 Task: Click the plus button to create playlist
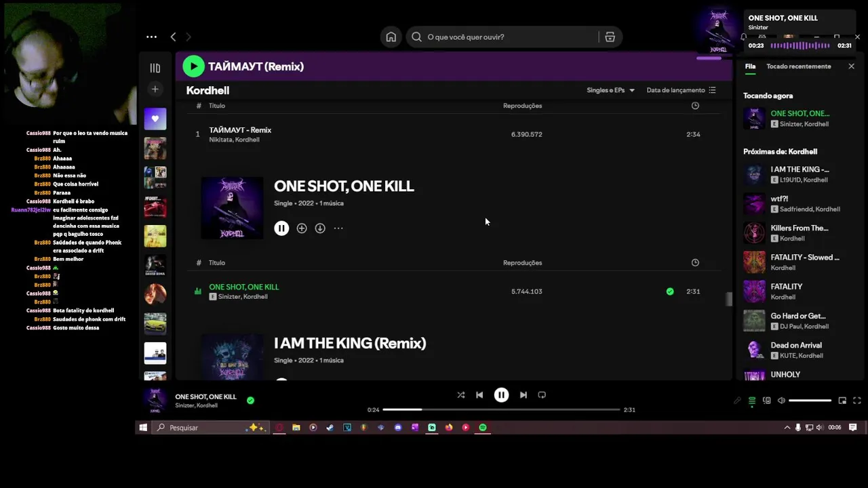tap(155, 89)
